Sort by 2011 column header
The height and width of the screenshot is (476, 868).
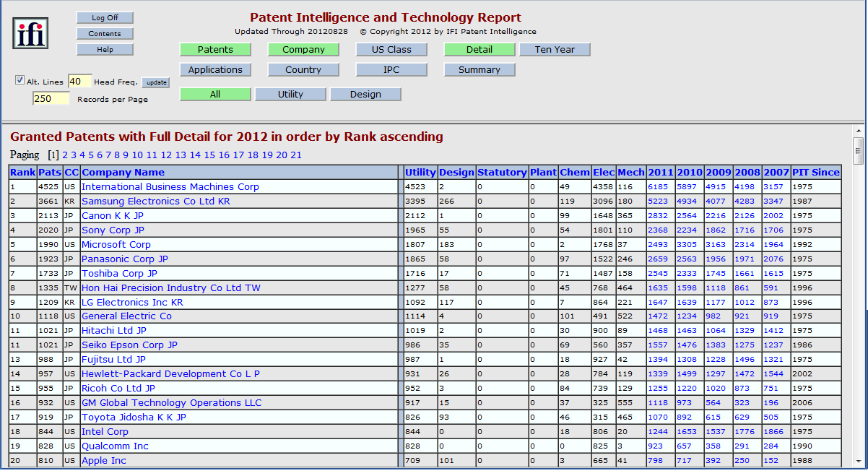tap(660, 173)
